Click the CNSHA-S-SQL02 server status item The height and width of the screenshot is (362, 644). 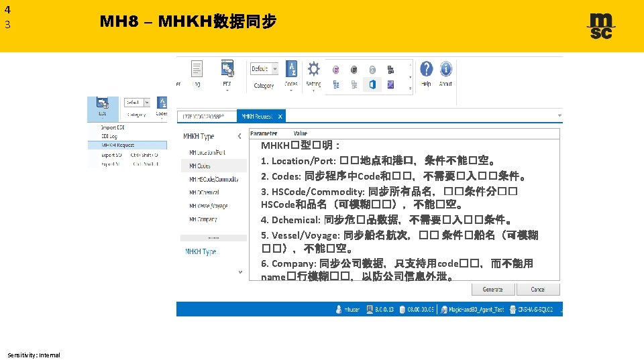(x=531, y=310)
